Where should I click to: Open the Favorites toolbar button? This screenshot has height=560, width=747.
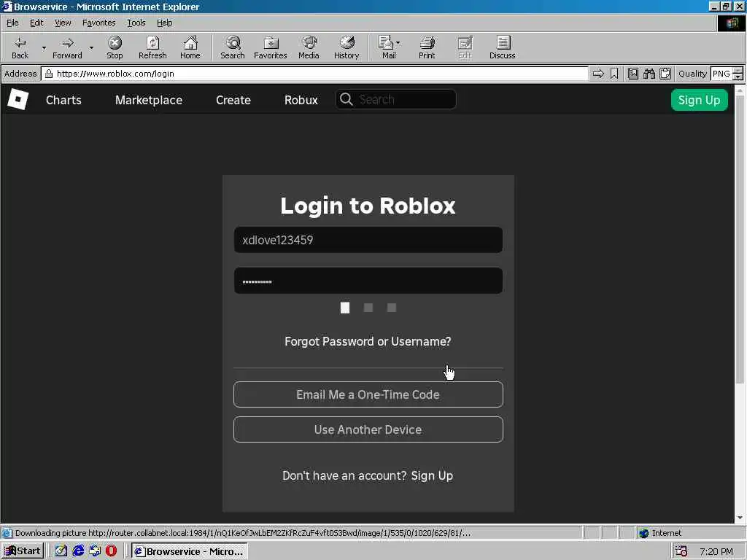(271, 47)
